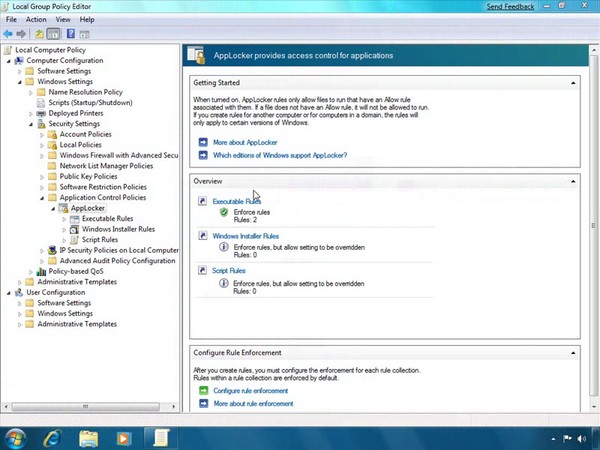This screenshot has width=600, height=450.
Task: Click the Local Computer Policy root icon
Action: click(x=8, y=50)
